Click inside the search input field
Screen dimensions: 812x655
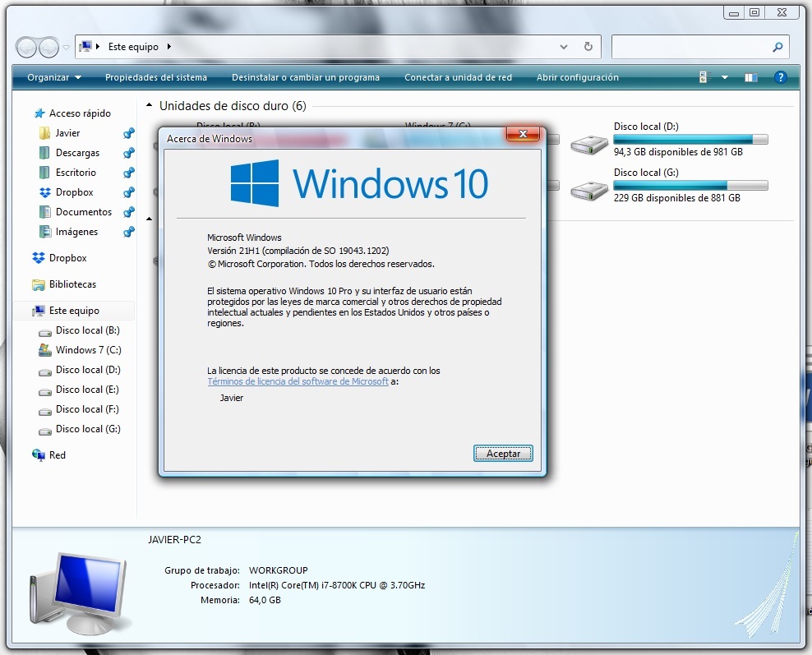click(690, 47)
